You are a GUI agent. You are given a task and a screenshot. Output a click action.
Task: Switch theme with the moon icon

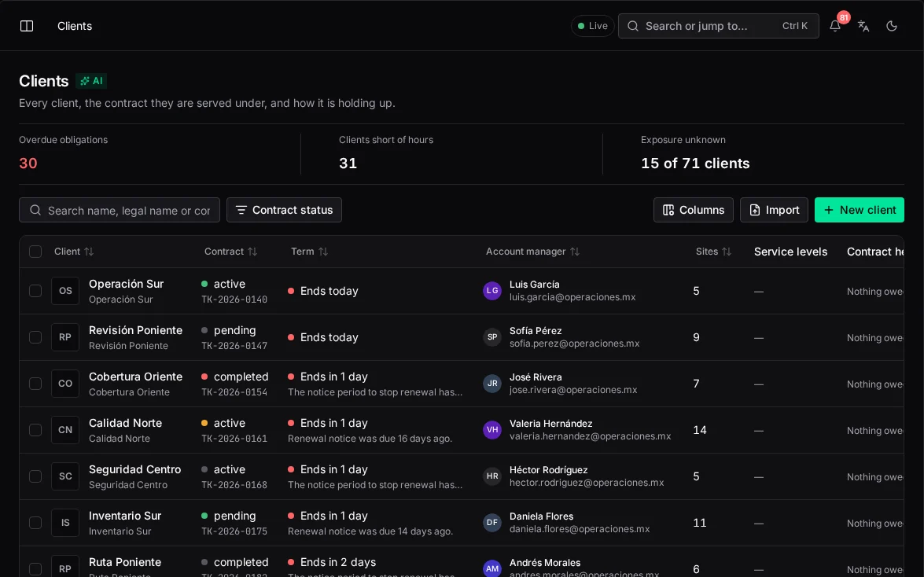(x=892, y=26)
